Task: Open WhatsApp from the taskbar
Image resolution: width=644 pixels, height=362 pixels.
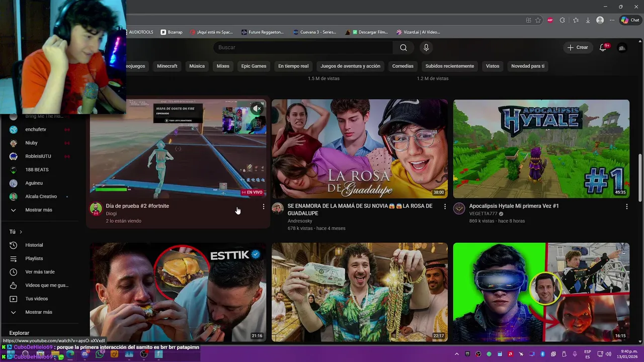Action: click(x=100, y=354)
